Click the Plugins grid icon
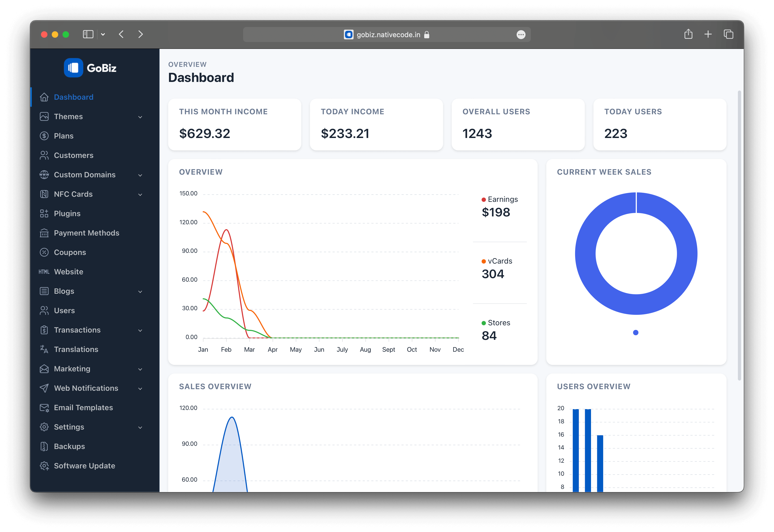 coord(44,213)
